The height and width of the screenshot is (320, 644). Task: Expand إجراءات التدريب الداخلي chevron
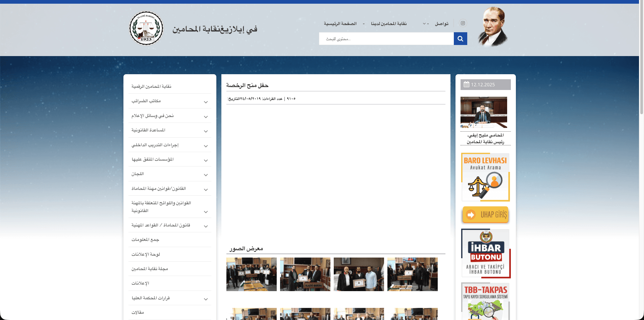(x=206, y=146)
